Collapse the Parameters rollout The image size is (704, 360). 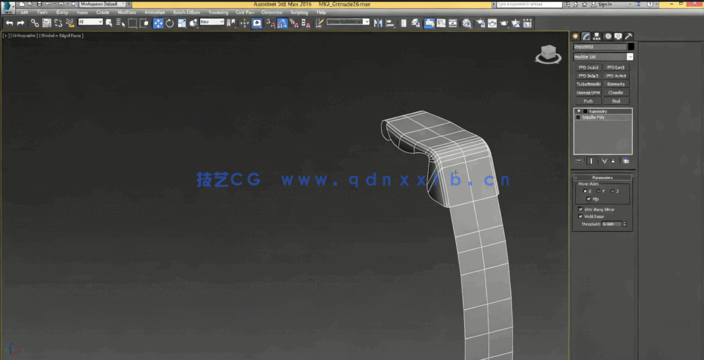point(602,178)
